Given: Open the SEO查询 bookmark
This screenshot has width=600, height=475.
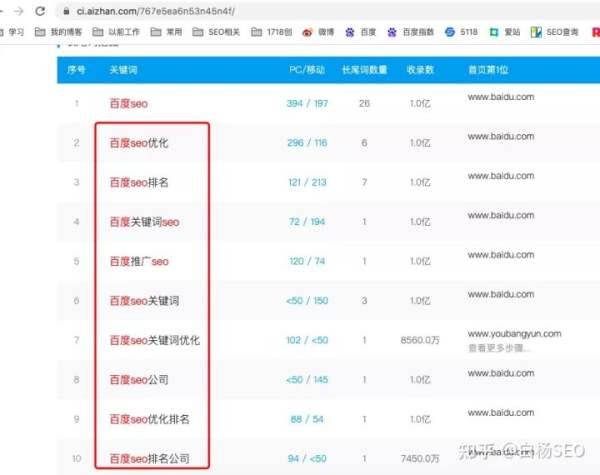Looking at the screenshot, I should [555, 32].
